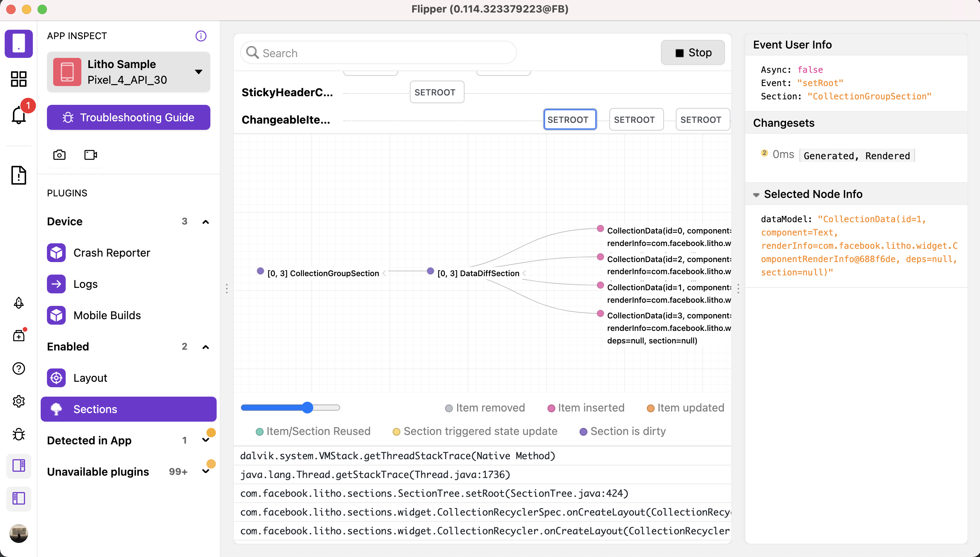Take a screenshot with the camera icon
Image resolution: width=980 pixels, height=557 pixels.
(59, 155)
